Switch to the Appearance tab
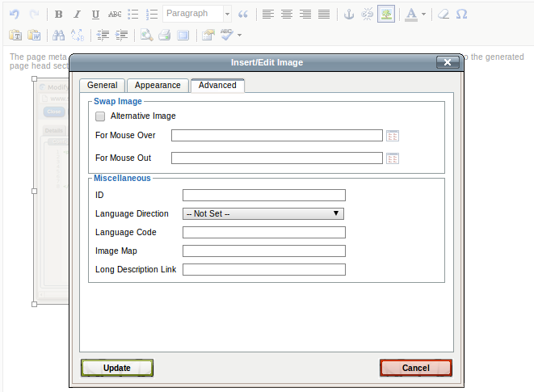The image size is (534, 392). pos(158,85)
